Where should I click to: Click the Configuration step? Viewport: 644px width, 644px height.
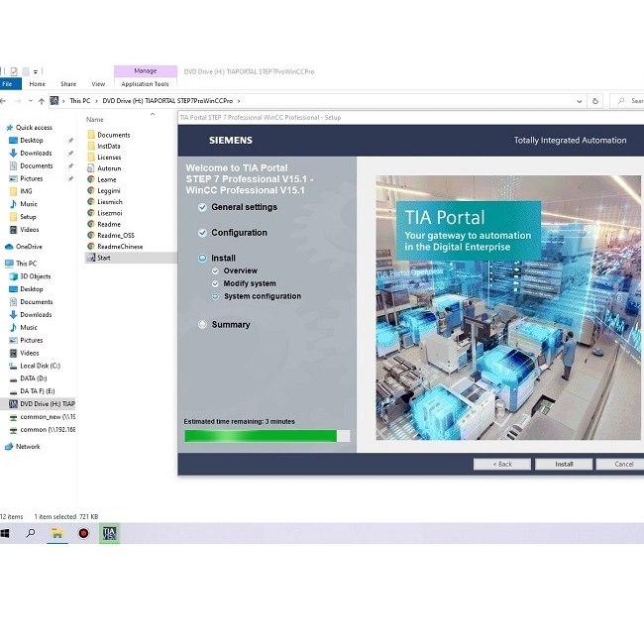tap(233, 233)
